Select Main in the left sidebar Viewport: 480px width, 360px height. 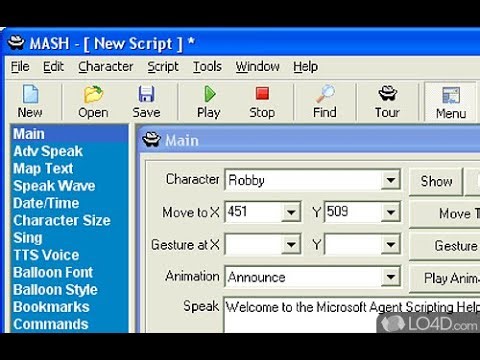tap(70, 134)
